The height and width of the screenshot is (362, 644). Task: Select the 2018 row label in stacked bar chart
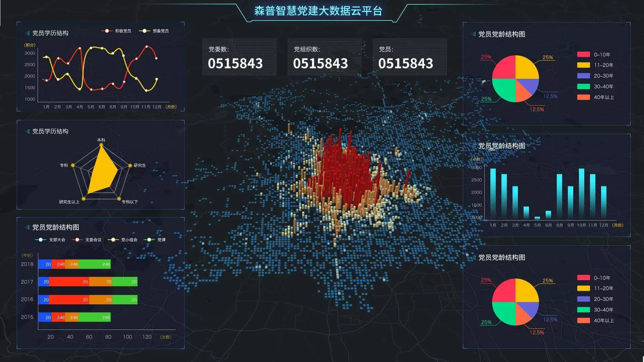click(27, 264)
